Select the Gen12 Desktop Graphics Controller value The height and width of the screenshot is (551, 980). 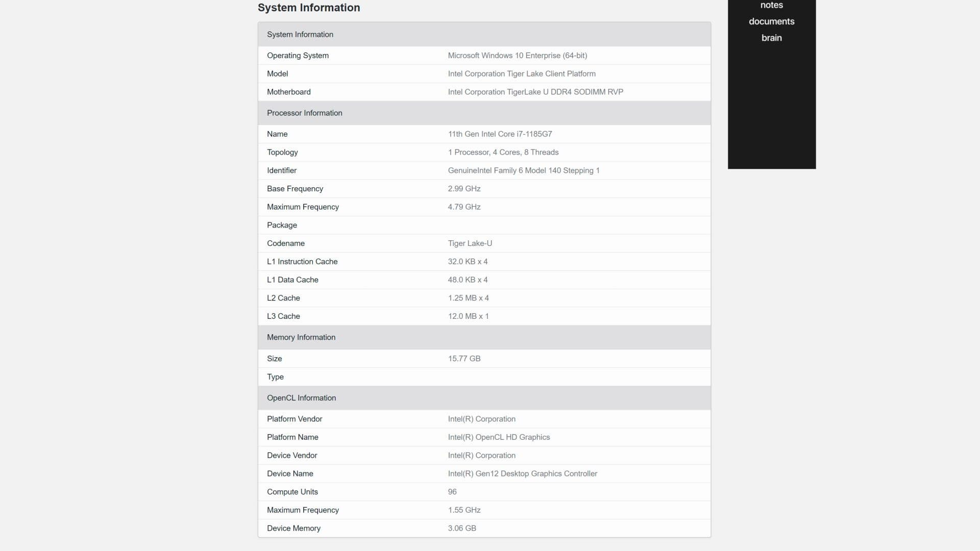522,473
